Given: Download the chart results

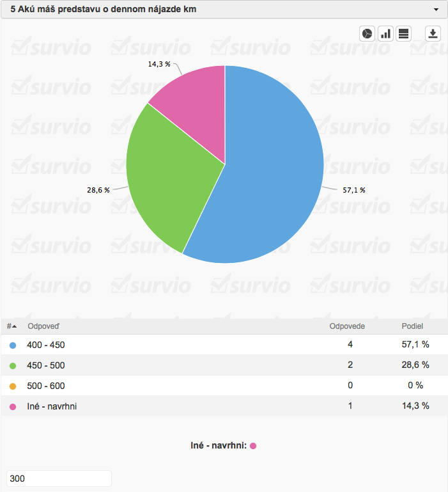Looking at the screenshot, I should click(433, 33).
